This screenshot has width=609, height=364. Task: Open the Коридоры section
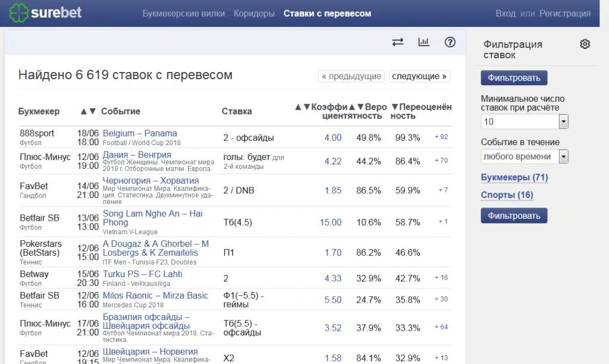coord(254,14)
